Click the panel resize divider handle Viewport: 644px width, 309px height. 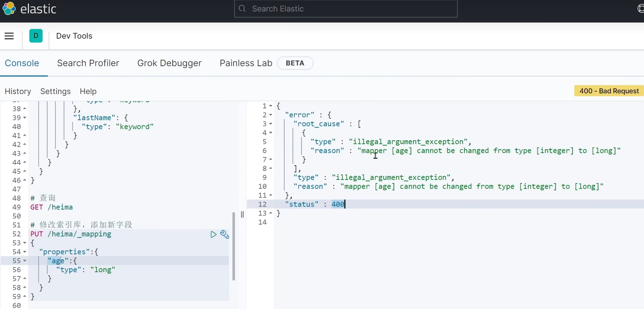click(x=242, y=214)
